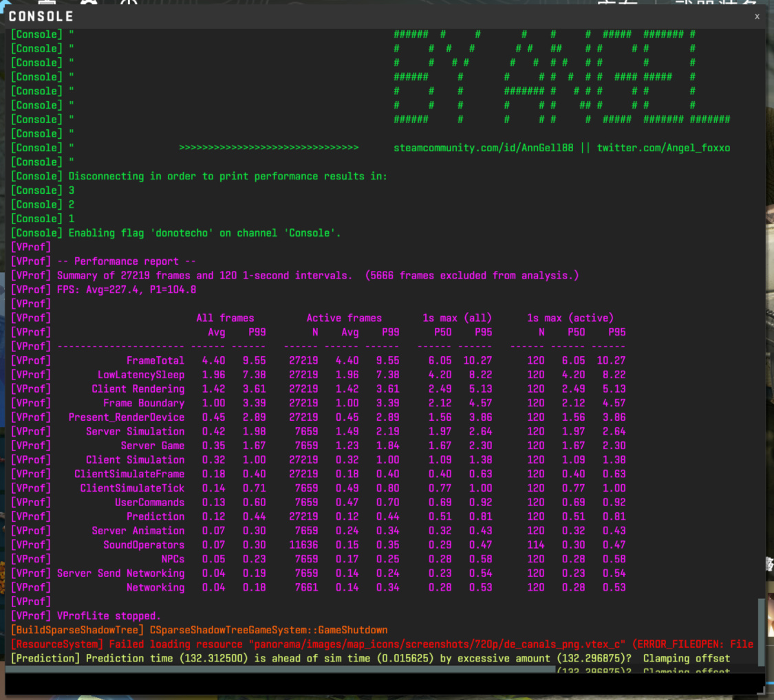Click the 'Active frames' column header

[344, 318]
